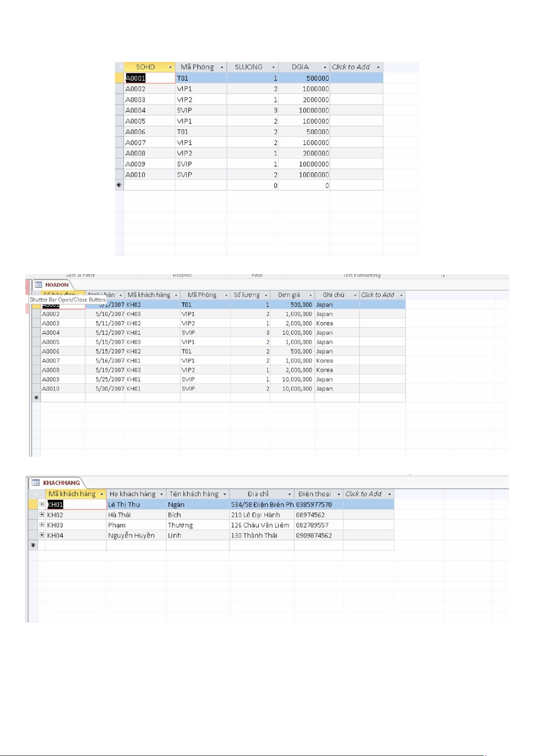Viewport: 535px width, 756px height.
Task: Click the Địa chỉ column header
Action: [x=258, y=494]
